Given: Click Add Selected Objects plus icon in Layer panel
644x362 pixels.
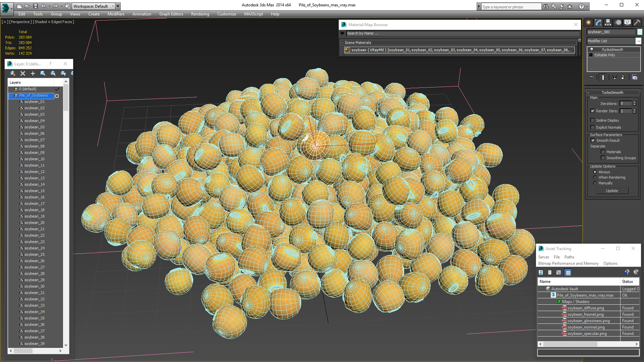Looking at the screenshot, I should 33,73.
